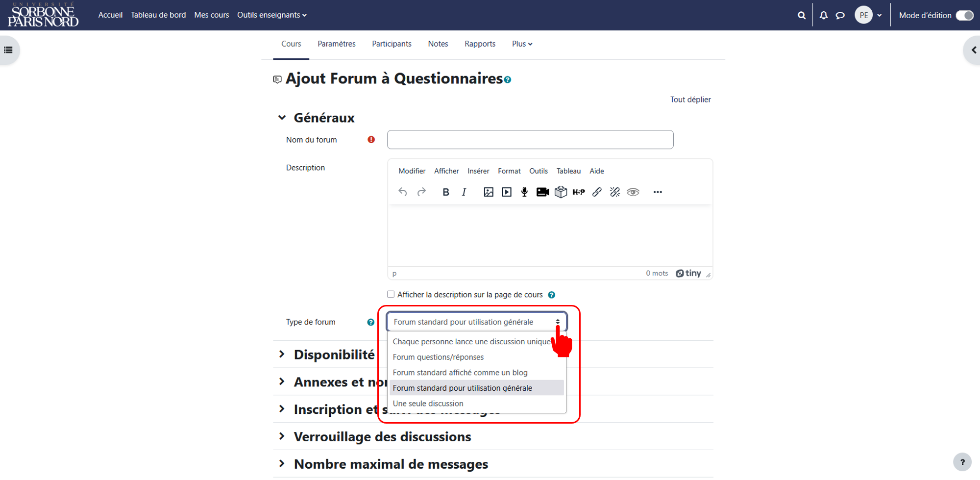Click the editor resize handle near tiny
This screenshot has height=480, width=980.
[x=708, y=275]
